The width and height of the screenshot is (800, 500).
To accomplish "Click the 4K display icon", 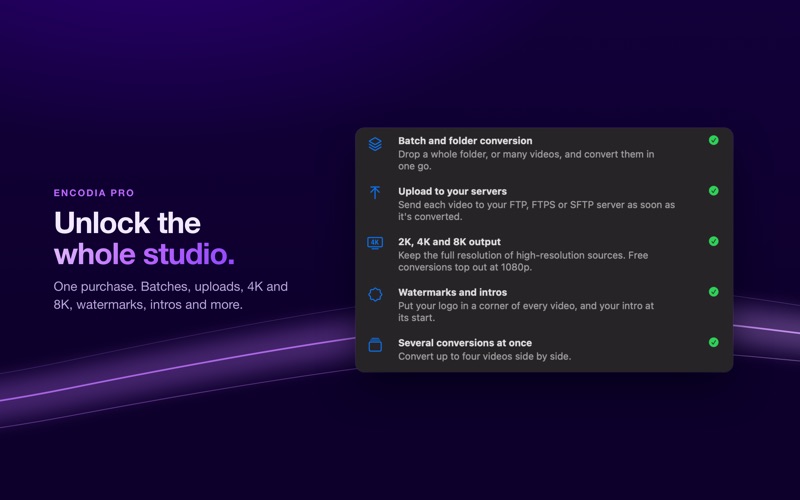I will (x=375, y=243).
